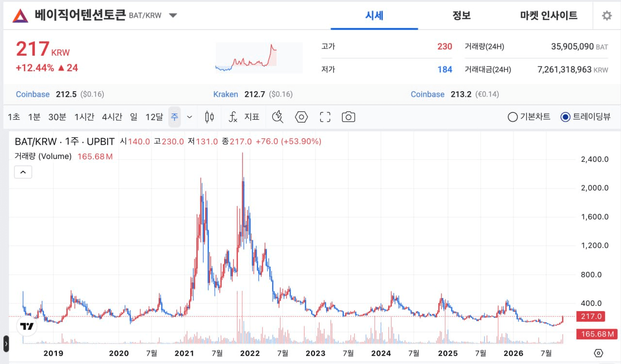Select the 기본차트 radio button
This screenshot has height=364, width=621.
[512, 117]
